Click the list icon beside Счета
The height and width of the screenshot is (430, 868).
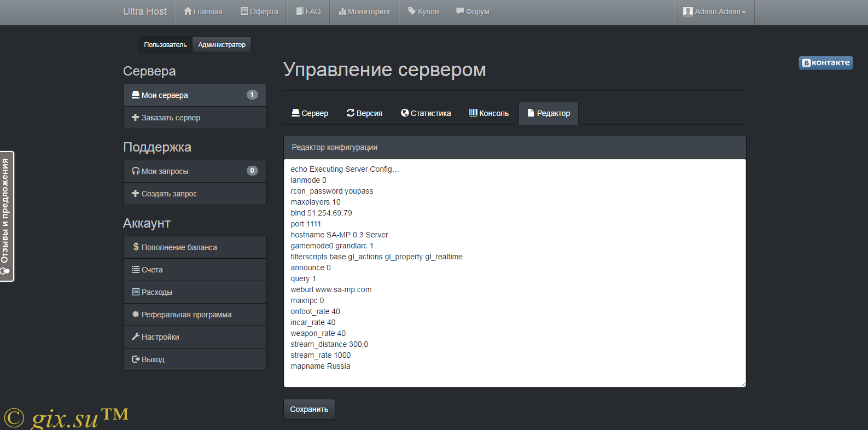point(136,269)
